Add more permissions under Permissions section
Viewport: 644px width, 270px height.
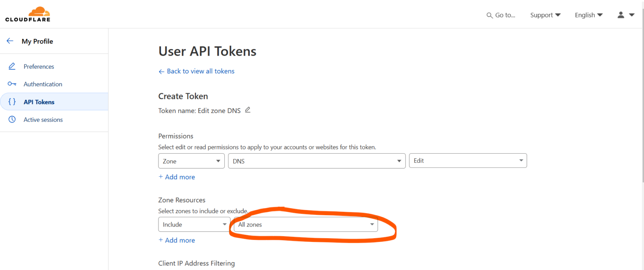[177, 177]
